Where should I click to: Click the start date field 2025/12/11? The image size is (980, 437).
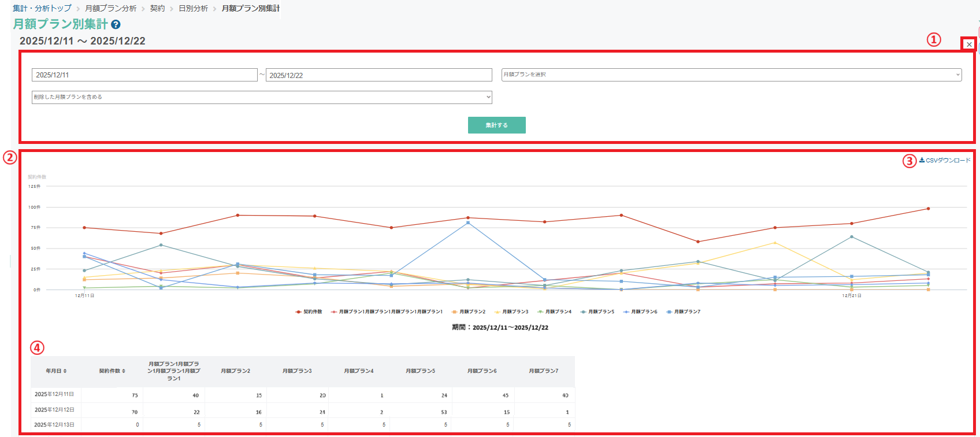coord(144,75)
